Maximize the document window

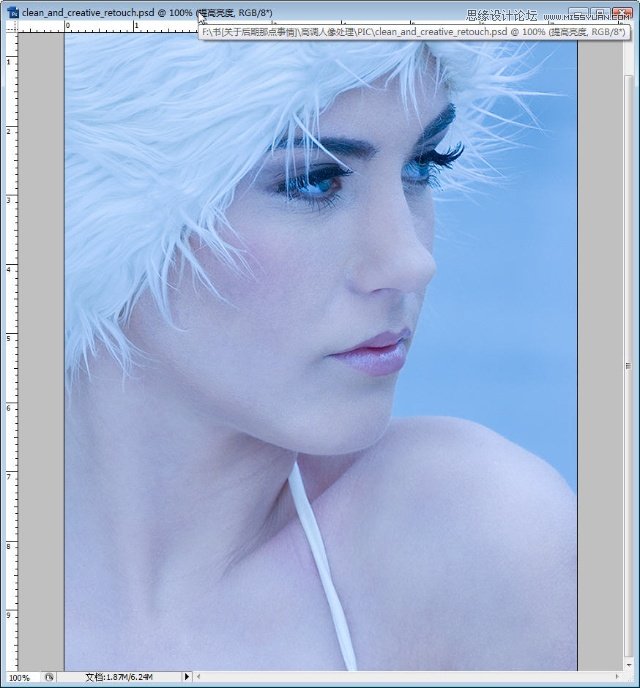click(600, 14)
